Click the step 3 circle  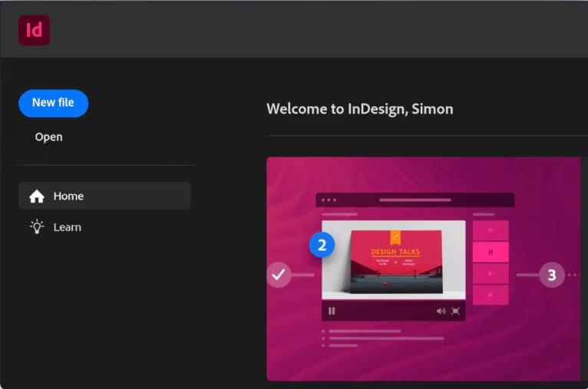click(x=551, y=274)
